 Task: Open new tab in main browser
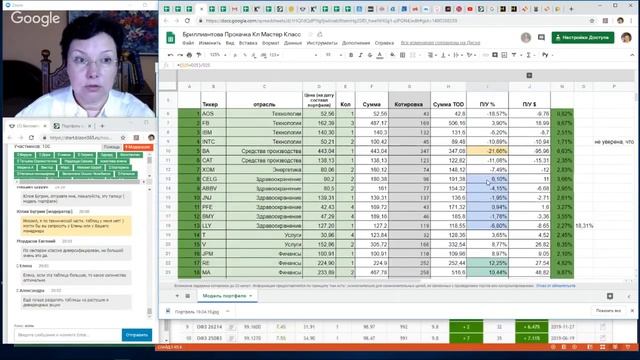click(571, 9)
